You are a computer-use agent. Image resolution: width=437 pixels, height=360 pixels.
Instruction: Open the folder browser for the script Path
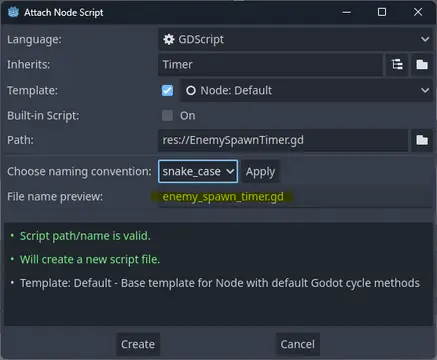pyautogui.click(x=422, y=140)
